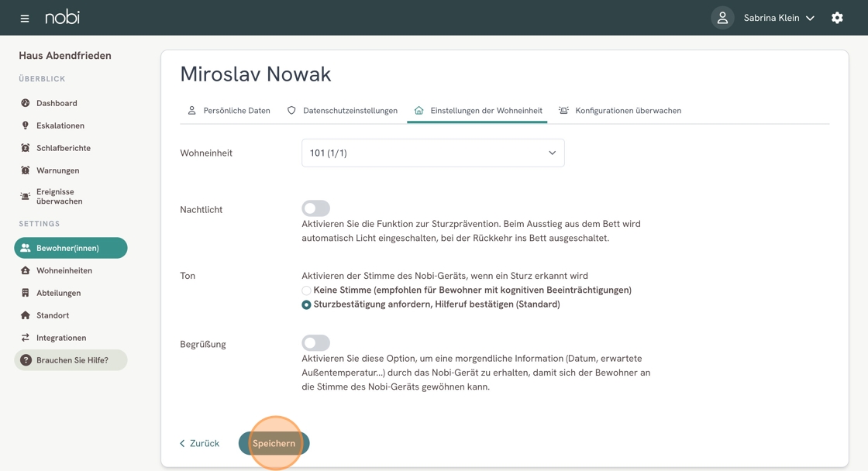Click the help question mark icon
868x471 pixels.
point(26,360)
